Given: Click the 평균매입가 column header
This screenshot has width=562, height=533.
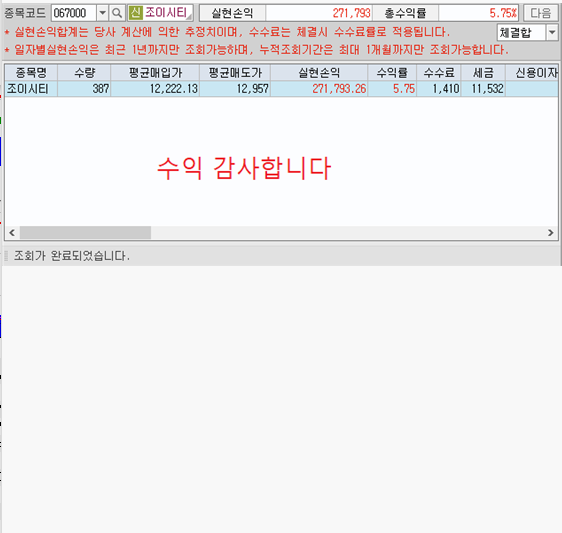Looking at the screenshot, I should [155, 73].
